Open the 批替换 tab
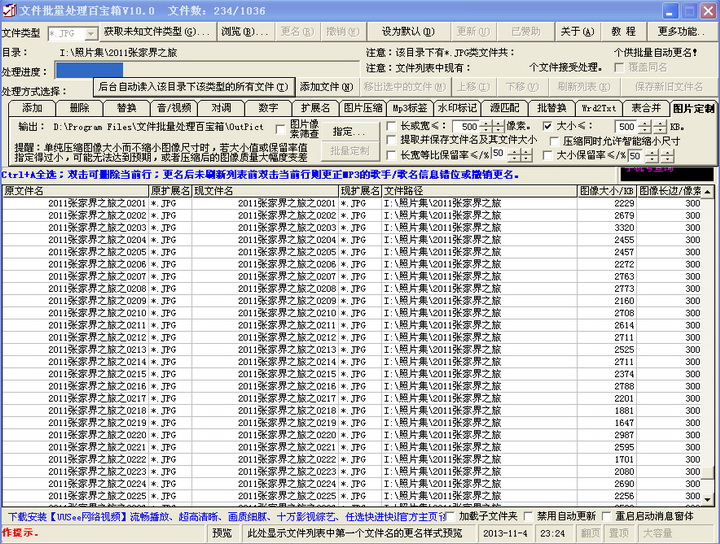Viewport: 720px width, 544px height. click(551, 108)
